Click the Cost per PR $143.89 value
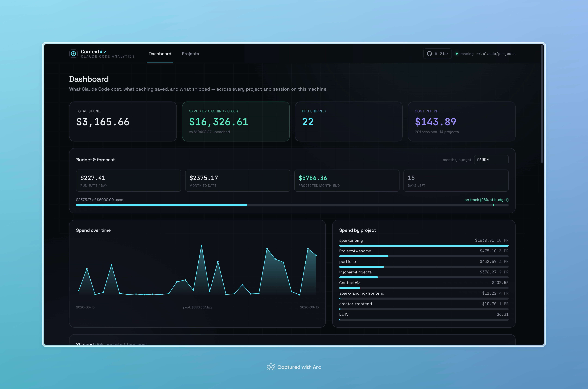This screenshot has height=389, width=588. coord(435,122)
